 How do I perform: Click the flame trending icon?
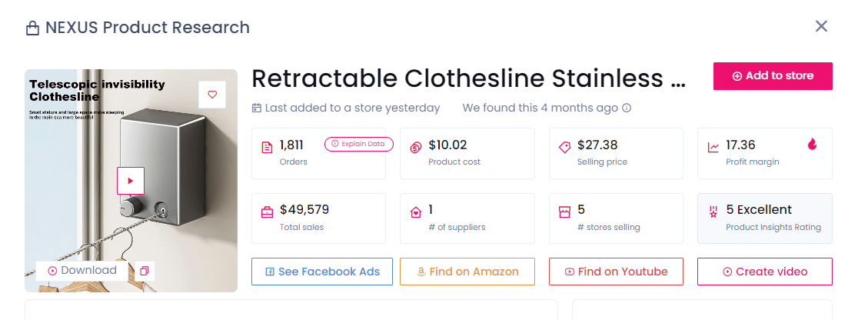813,144
